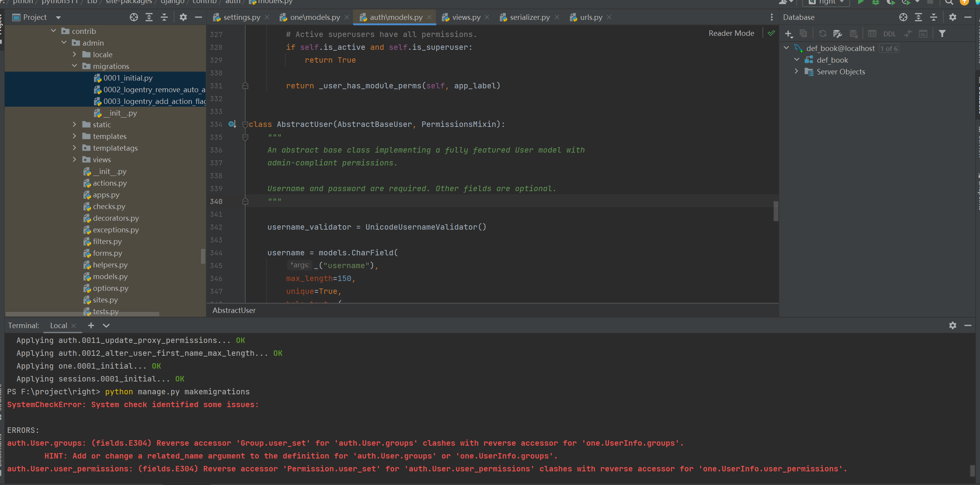
Task: Open Project panel settings gear
Action: (x=183, y=17)
